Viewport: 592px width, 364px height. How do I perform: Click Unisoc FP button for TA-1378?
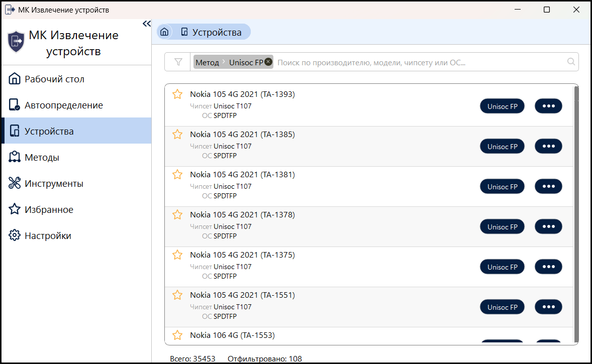[x=502, y=227]
